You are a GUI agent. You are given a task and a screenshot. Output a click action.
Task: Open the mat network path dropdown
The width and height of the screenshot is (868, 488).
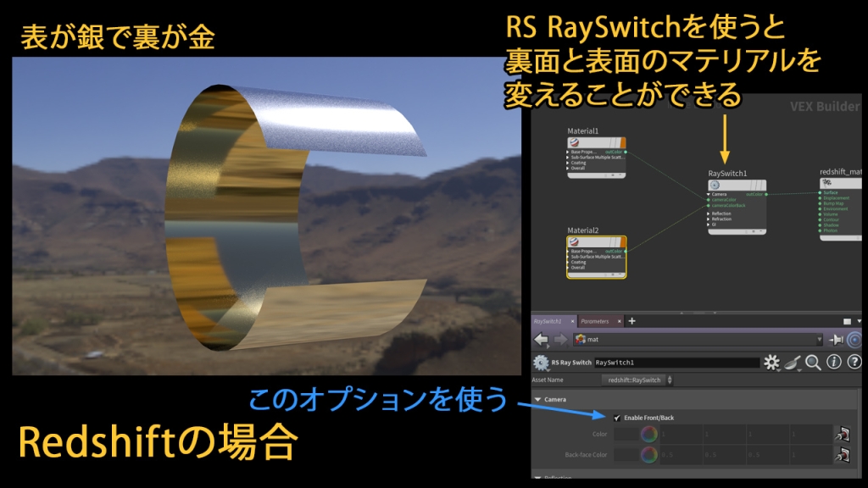817,340
